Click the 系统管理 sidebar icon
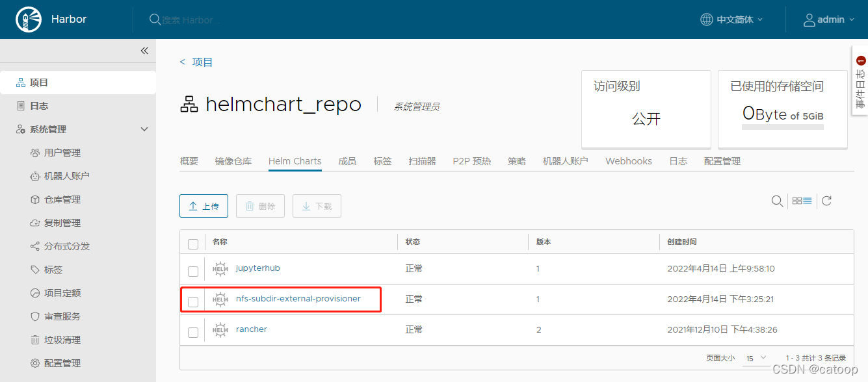The height and width of the screenshot is (382, 868). point(21,129)
